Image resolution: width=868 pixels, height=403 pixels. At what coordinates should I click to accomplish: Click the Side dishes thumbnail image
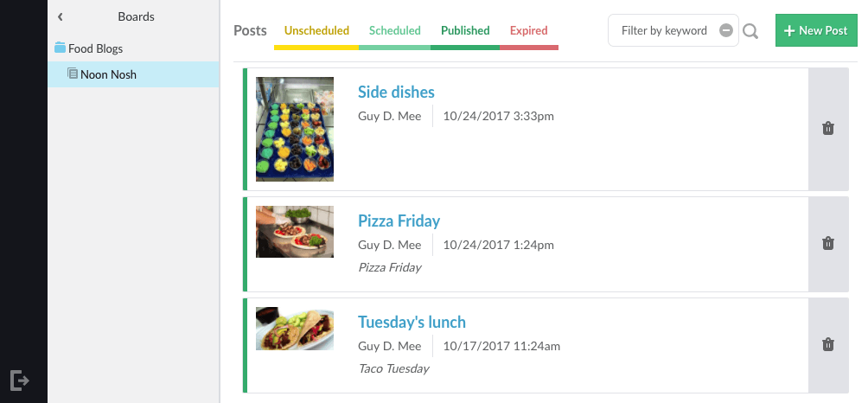tap(295, 129)
